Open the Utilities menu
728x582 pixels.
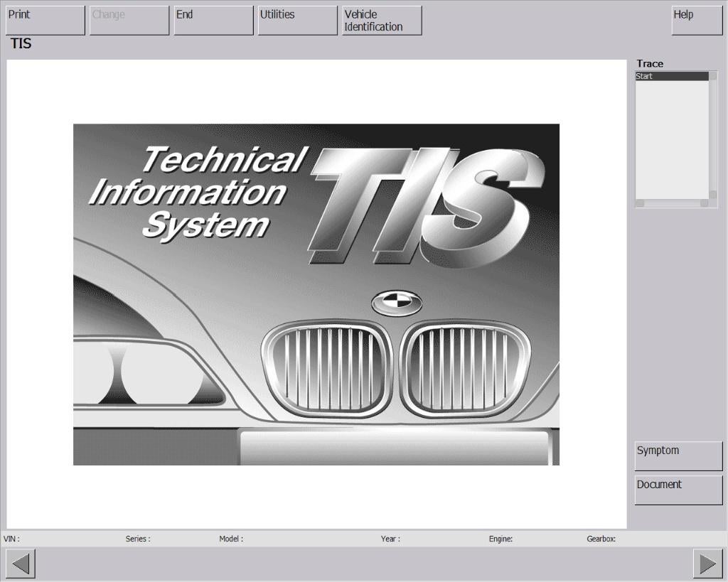[296, 19]
